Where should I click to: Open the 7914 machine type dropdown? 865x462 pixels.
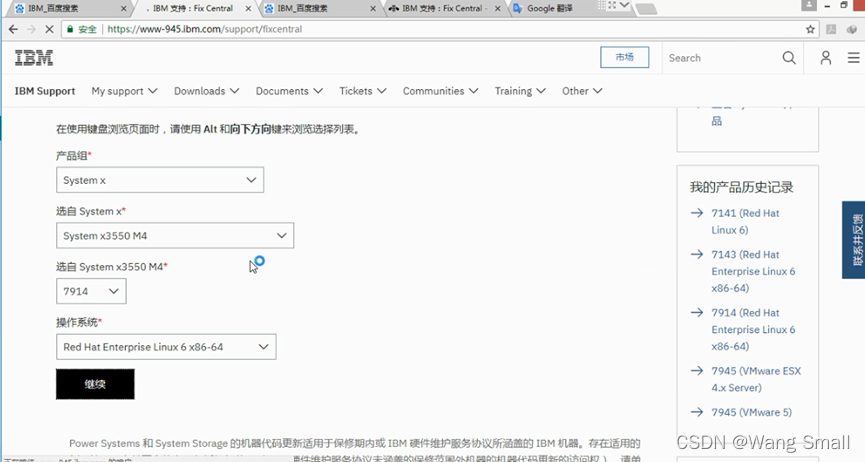pyautogui.click(x=91, y=291)
